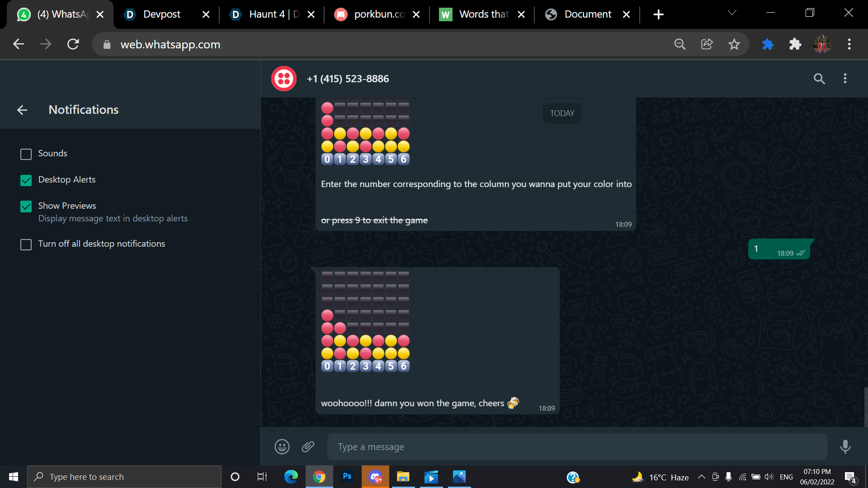Open chat options three-dot menu
The width and height of the screenshot is (868, 488).
click(x=844, y=79)
